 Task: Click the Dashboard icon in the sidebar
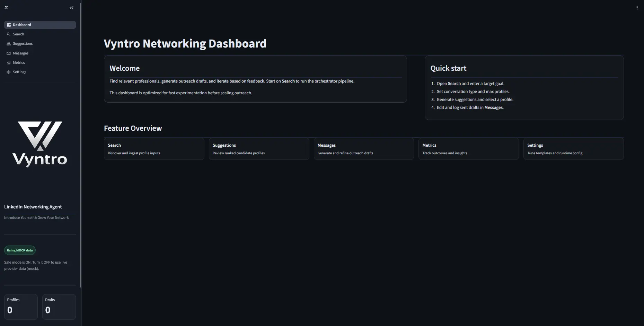pyautogui.click(x=9, y=25)
